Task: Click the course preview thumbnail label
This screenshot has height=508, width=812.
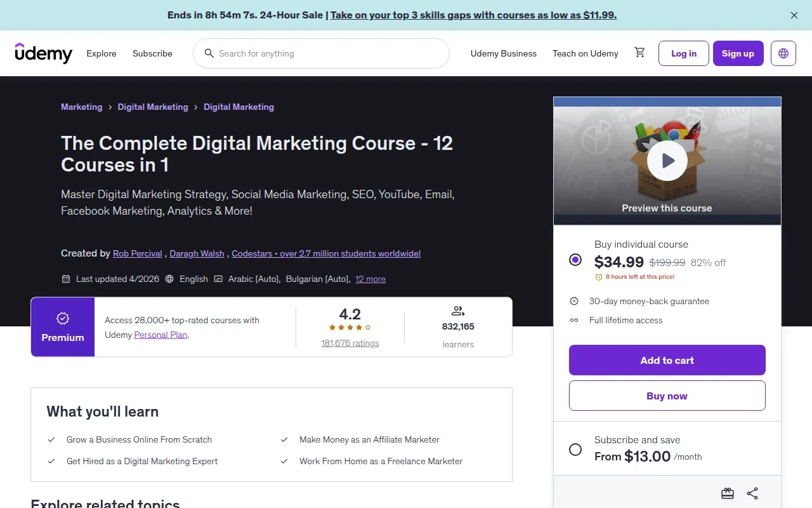Action: coord(667,208)
